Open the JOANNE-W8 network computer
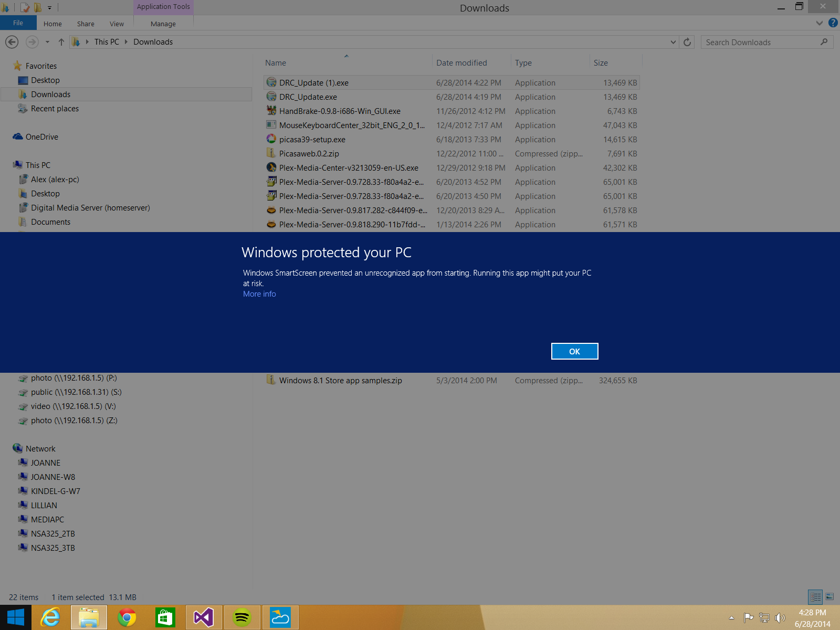Viewport: 840px width, 630px height. point(52,477)
